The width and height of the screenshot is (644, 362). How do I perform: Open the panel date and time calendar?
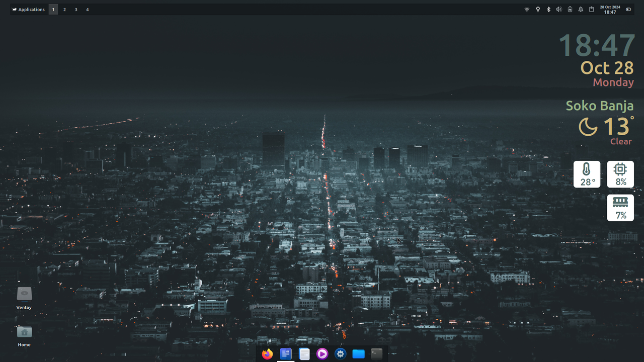tap(610, 10)
